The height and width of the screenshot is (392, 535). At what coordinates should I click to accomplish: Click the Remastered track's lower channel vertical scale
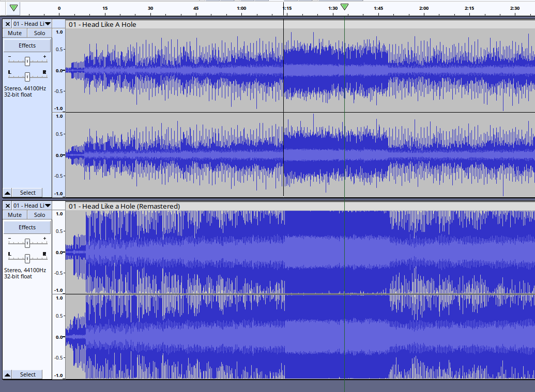point(59,337)
